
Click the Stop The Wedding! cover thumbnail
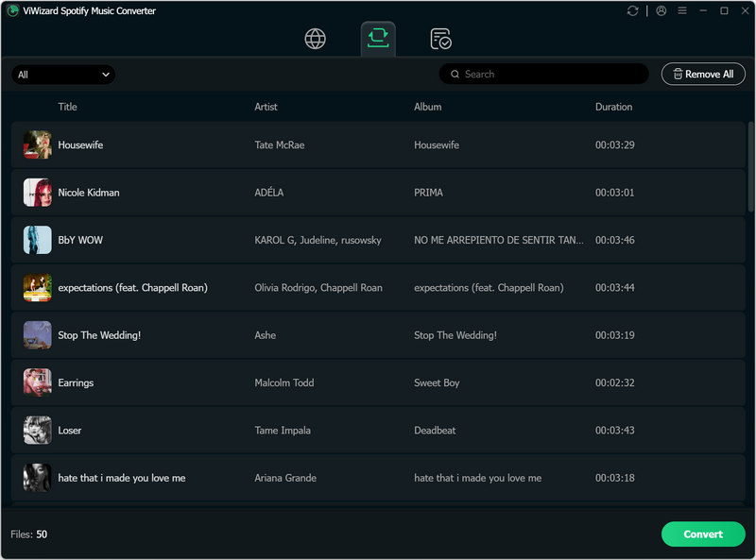coord(38,335)
